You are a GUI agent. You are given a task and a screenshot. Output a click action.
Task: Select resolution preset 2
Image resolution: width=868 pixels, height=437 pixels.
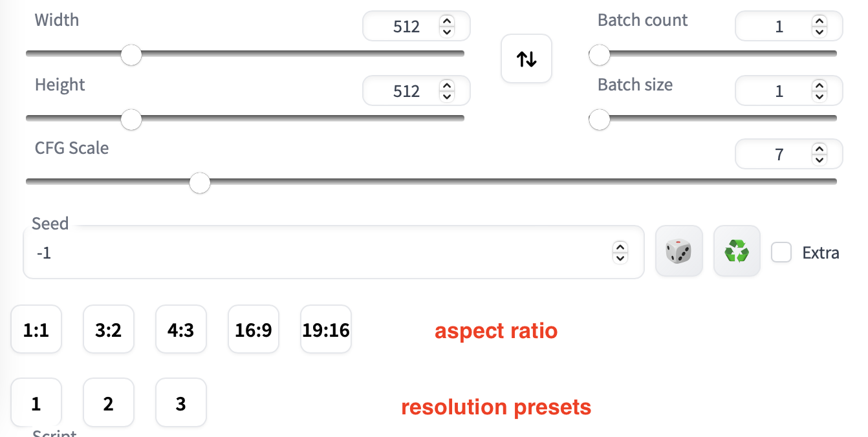108,402
